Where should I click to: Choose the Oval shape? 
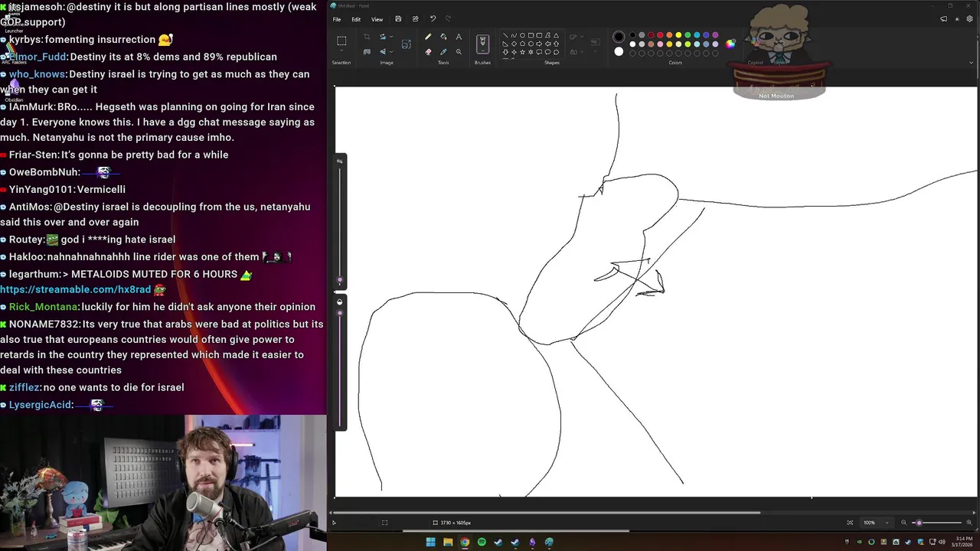[x=522, y=35]
